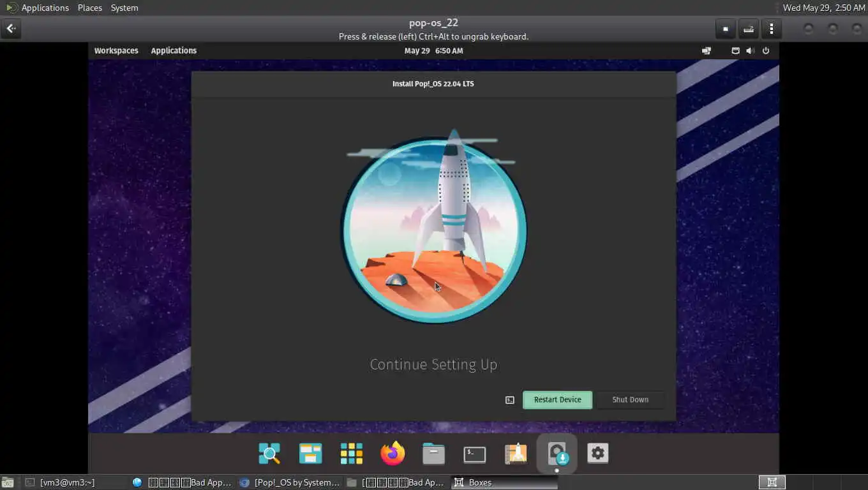Open the Pop!_OS launcher magnifier dock icon

269,454
